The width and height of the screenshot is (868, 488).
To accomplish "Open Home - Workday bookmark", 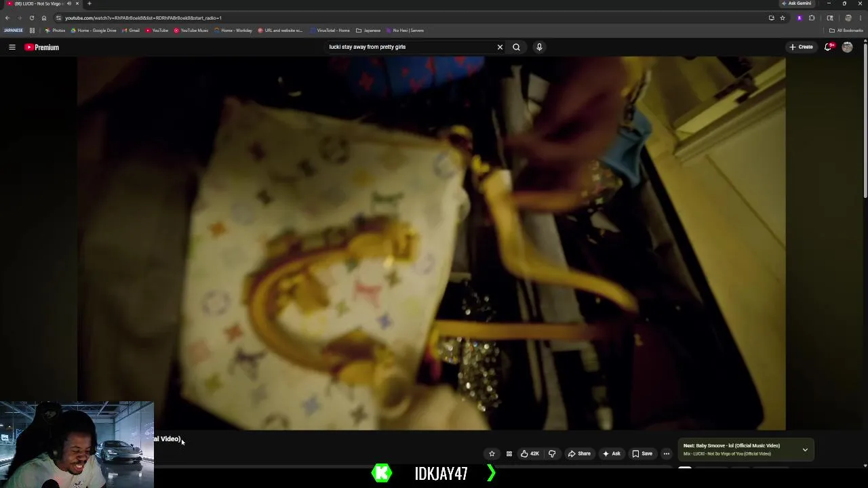I will (x=233, y=30).
